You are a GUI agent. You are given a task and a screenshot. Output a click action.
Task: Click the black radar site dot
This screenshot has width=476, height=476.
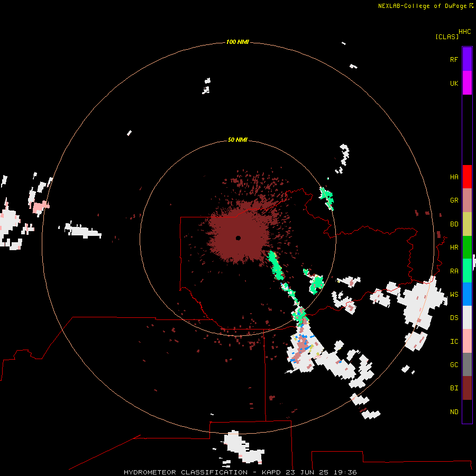(x=238, y=238)
